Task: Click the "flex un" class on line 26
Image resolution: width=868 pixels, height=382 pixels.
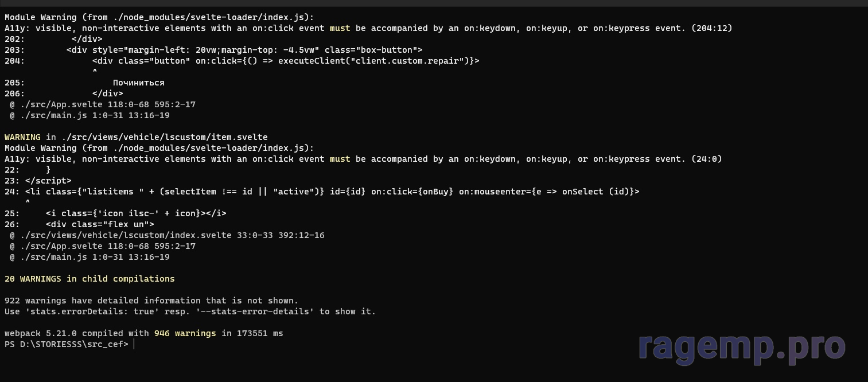Action: point(130,224)
